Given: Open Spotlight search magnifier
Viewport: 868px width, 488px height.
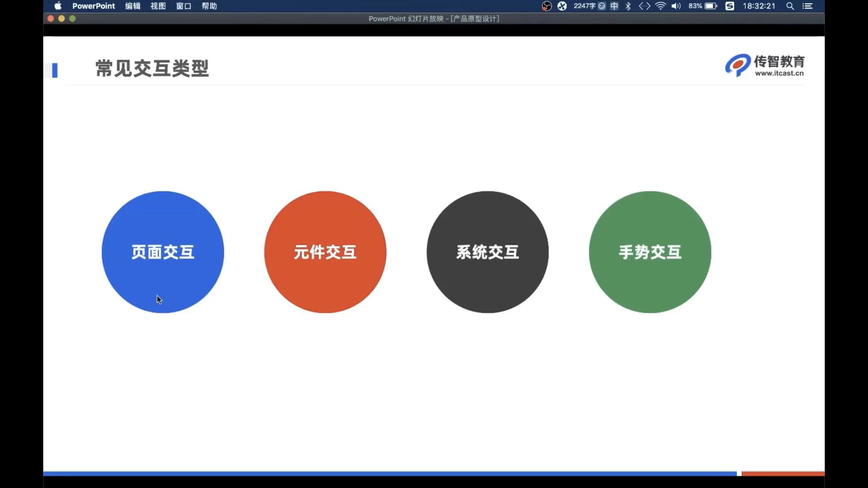Looking at the screenshot, I should 790,6.
